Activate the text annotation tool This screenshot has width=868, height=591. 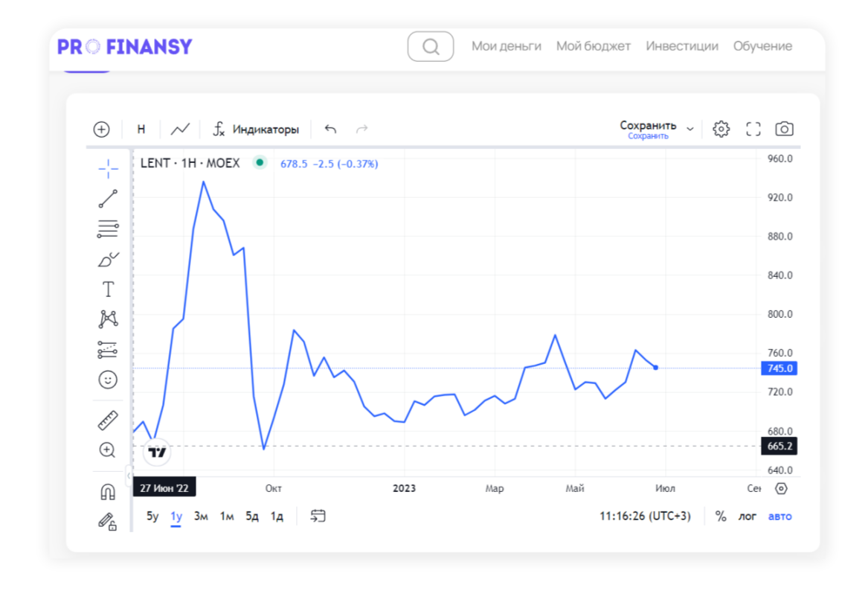(x=108, y=289)
